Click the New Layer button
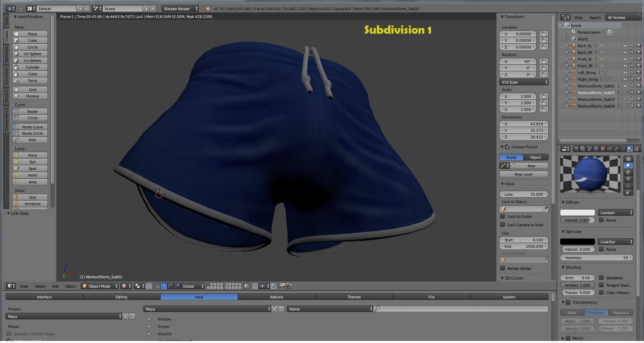 524,174
